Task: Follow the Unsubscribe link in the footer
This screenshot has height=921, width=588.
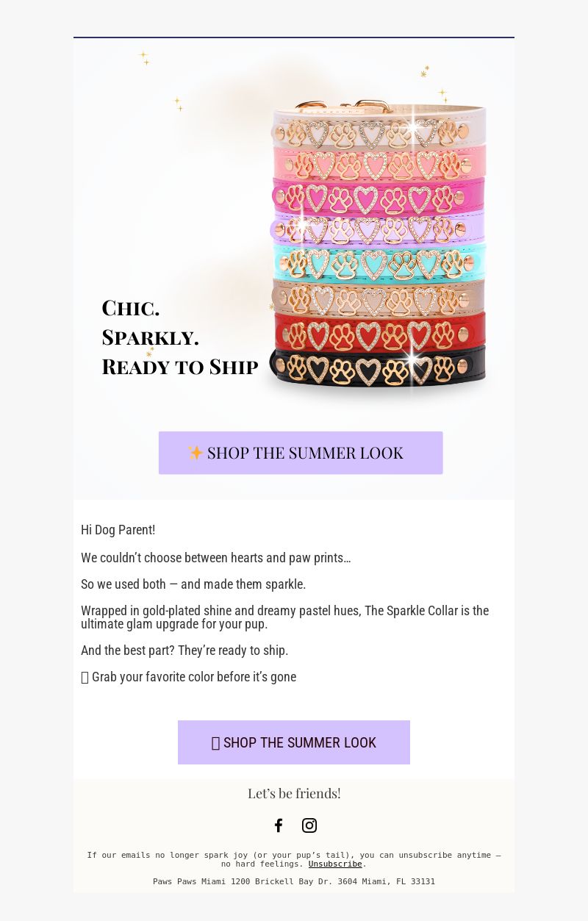Action: pos(335,864)
